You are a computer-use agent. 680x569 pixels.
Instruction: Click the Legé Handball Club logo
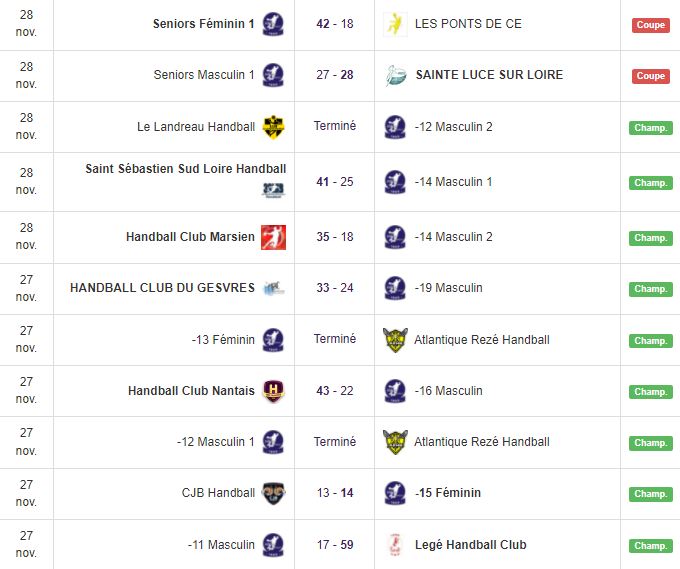[395, 545]
